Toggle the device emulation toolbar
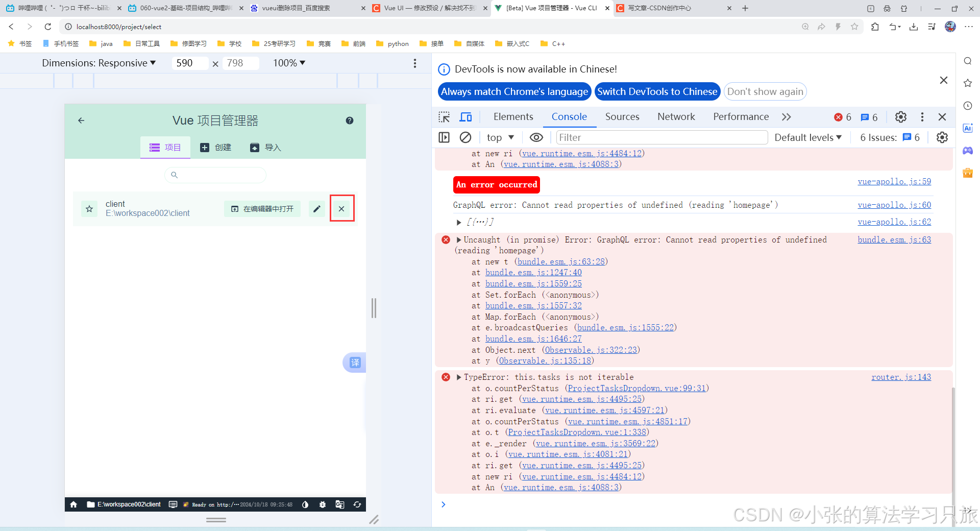Viewport: 980px width, 531px height. tap(465, 117)
